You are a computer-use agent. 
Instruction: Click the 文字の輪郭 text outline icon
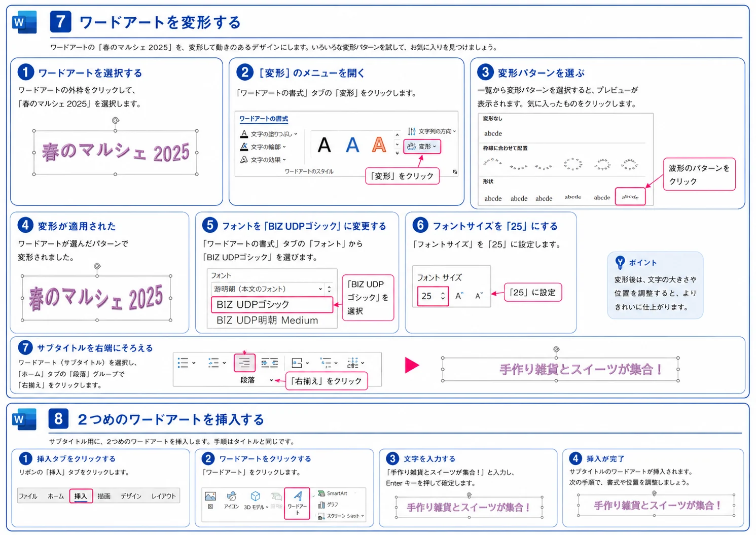tap(244, 147)
